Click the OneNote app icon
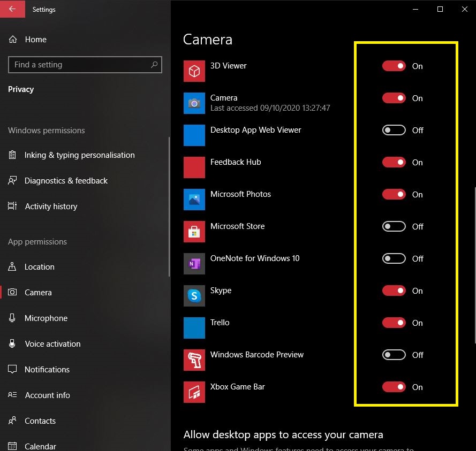This screenshot has height=451, width=476. pyautogui.click(x=194, y=264)
